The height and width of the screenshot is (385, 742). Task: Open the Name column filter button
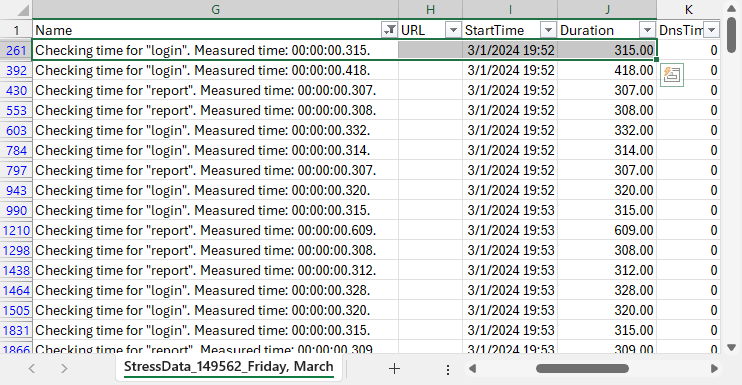pyautogui.click(x=389, y=30)
